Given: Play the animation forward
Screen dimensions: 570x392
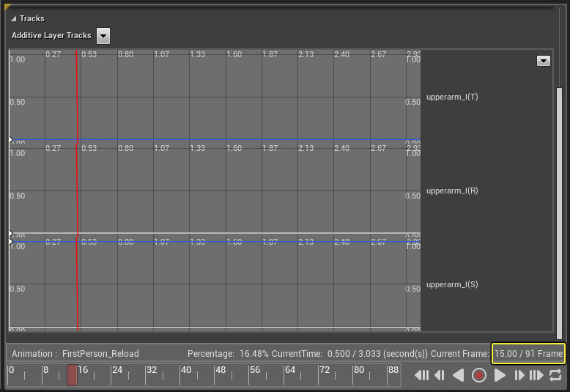Looking at the screenshot, I should pyautogui.click(x=500, y=375).
